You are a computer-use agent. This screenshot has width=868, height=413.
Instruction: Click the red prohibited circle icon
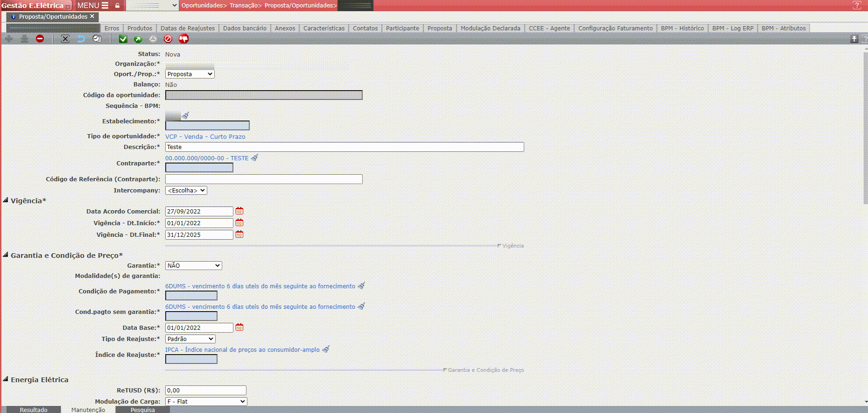tap(168, 39)
